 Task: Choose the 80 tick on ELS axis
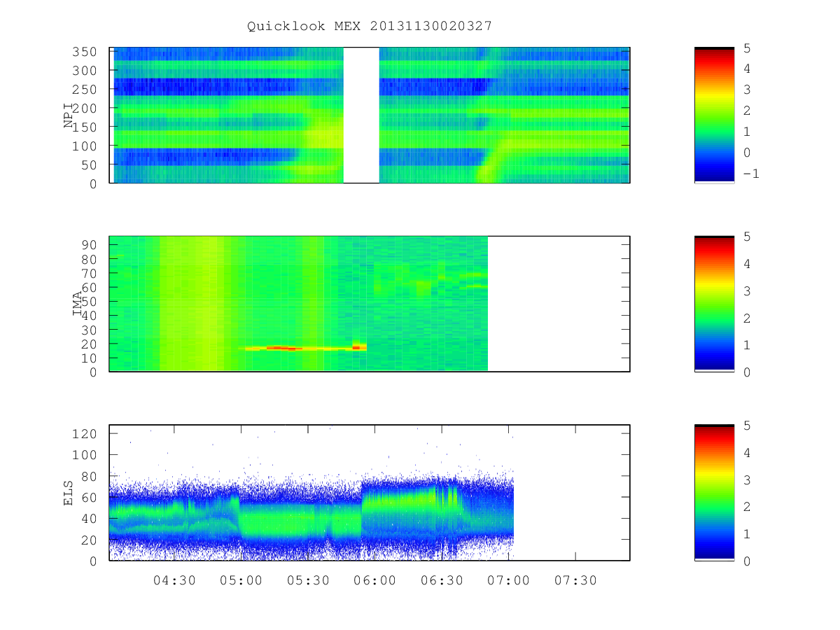point(89,476)
